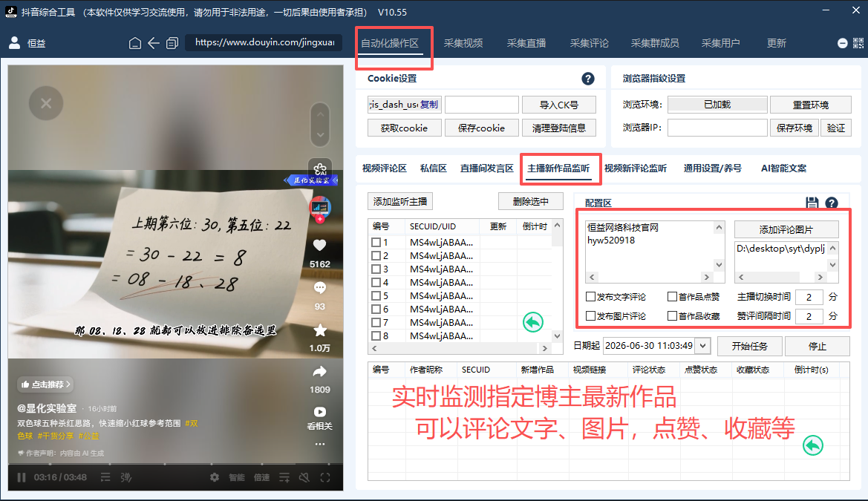868x501 pixels.
Task: Click the author avatar with plus badge
Action: coord(320,208)
